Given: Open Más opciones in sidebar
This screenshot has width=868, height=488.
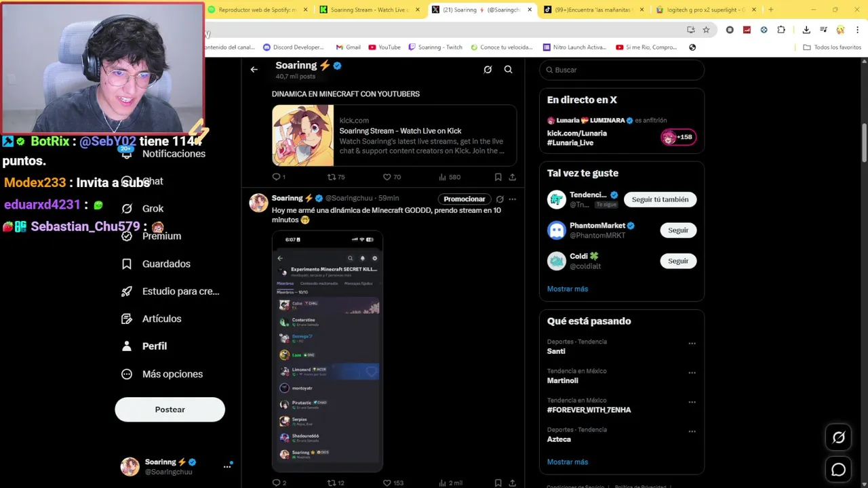Looking at the screenshot, I should pos(163,374).
